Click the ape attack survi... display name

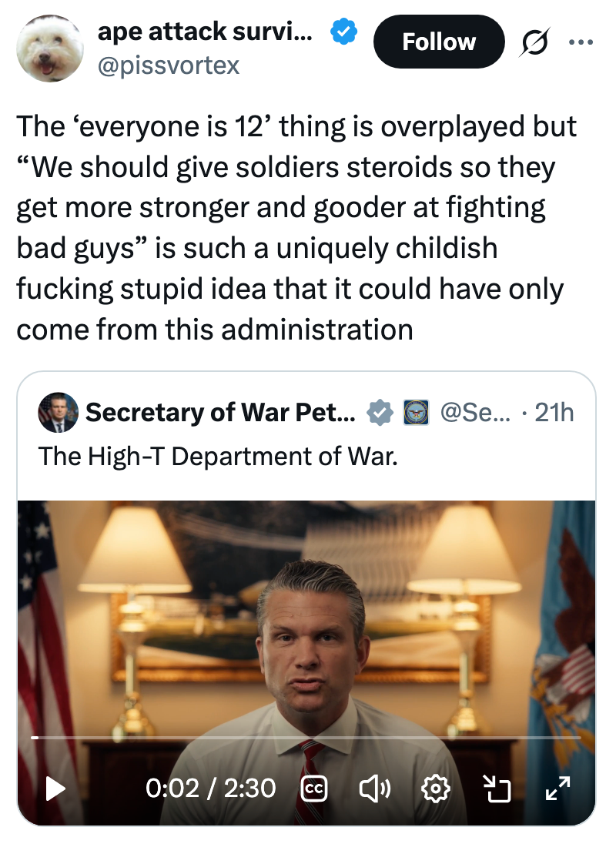tap(205, 31)
